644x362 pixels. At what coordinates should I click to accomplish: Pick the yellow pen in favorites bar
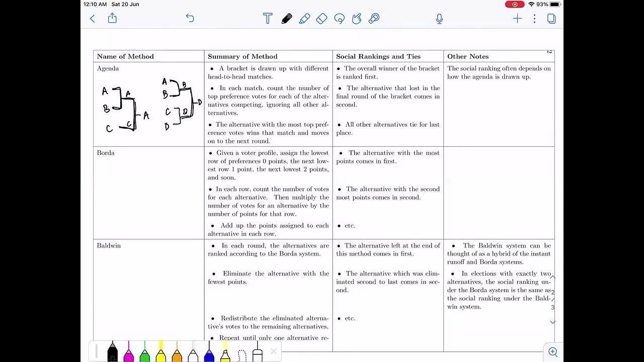pyautogui.click(x=160, y=352)
